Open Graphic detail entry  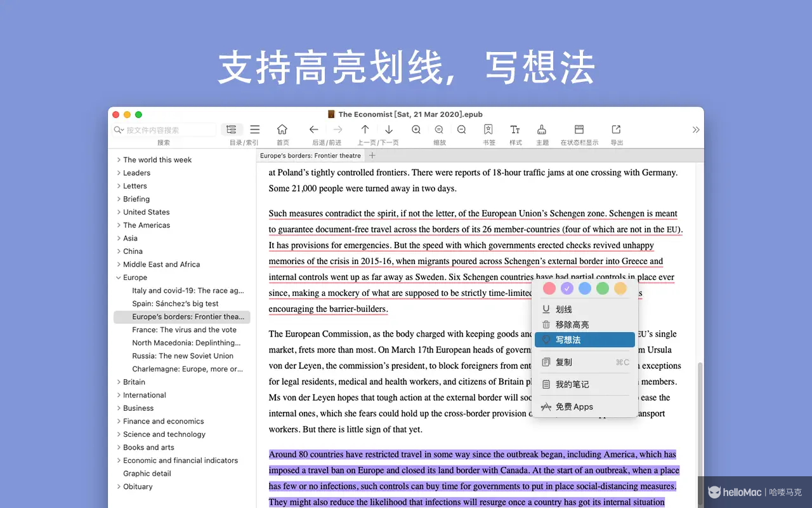(x=147, y=474)
